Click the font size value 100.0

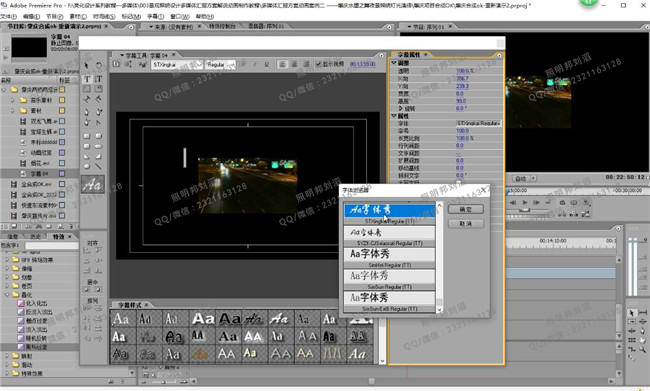pos(463,131)
